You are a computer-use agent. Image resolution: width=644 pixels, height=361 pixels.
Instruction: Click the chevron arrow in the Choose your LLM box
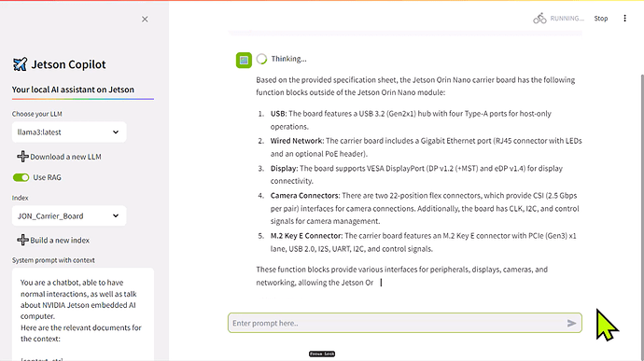[x=116, y=132]
